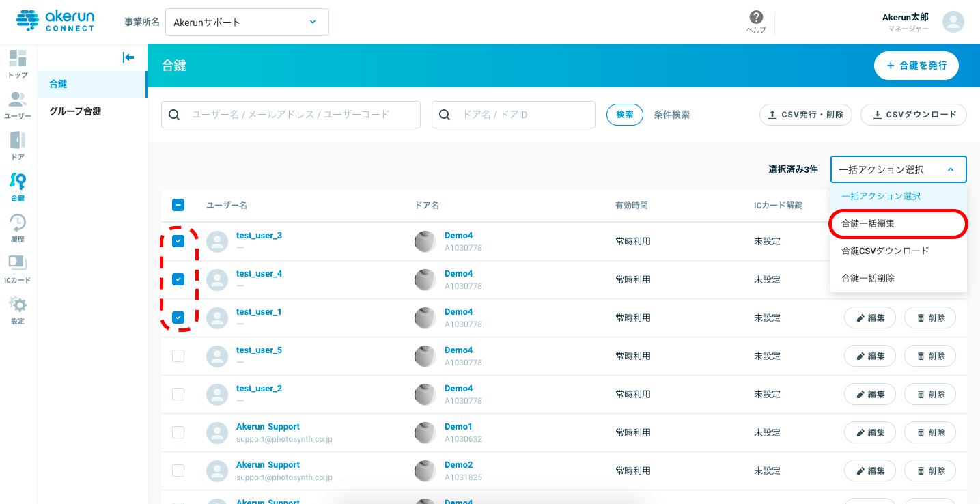The width and height of the screenshot is (980, 504).
Task: Open test_user_4 user link
Action: tap(259, 274)
